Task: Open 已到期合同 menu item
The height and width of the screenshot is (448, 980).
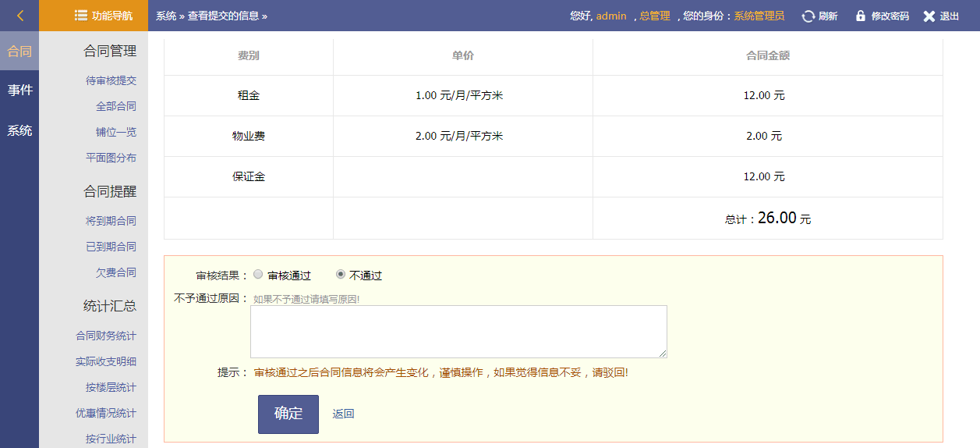Action: [x=111, y=247]
